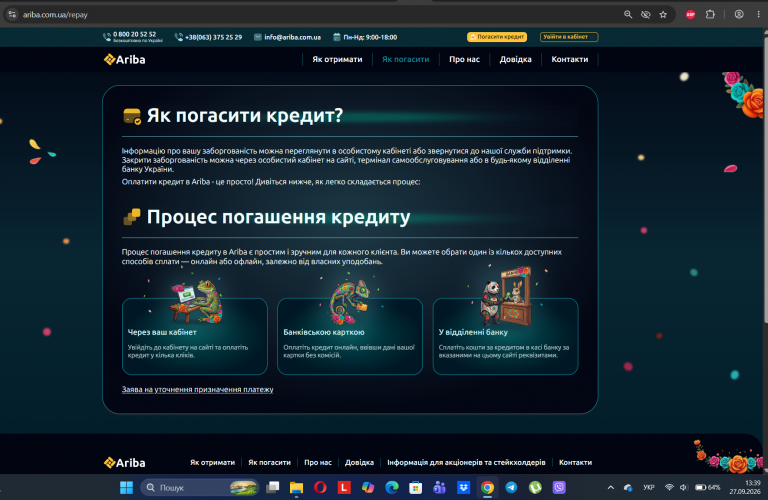
Task: Open the browser extensions puzzle icon
Action: click(x=710, y=15)
